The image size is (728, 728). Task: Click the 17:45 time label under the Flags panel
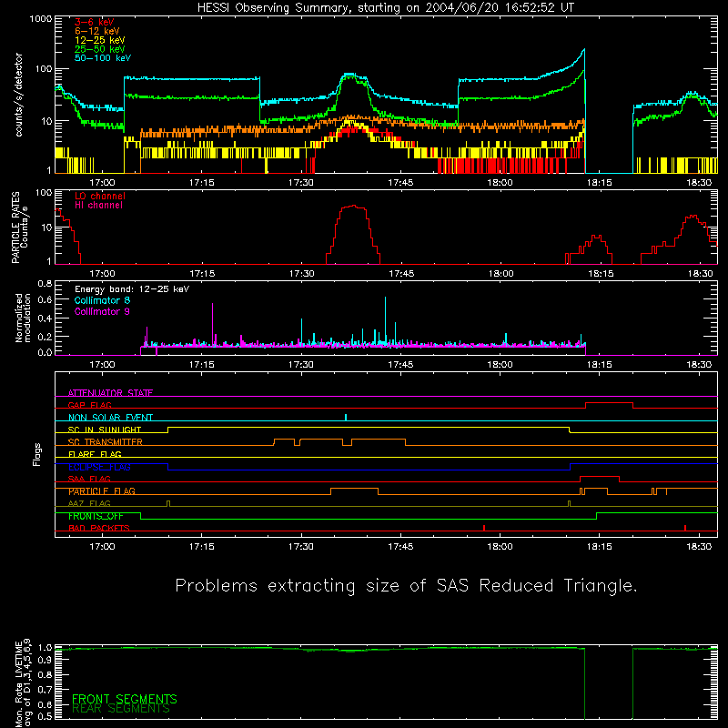400,547
